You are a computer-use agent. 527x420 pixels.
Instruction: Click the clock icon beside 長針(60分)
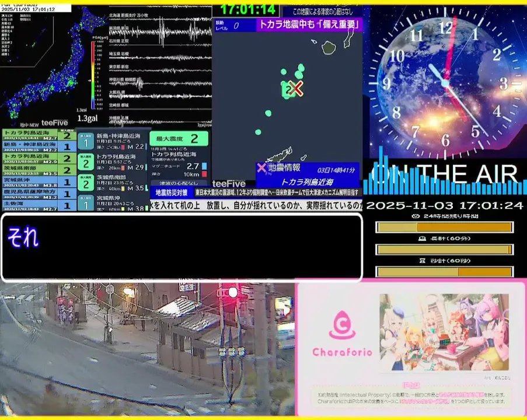pyautogui.click(x=422, y=238)
